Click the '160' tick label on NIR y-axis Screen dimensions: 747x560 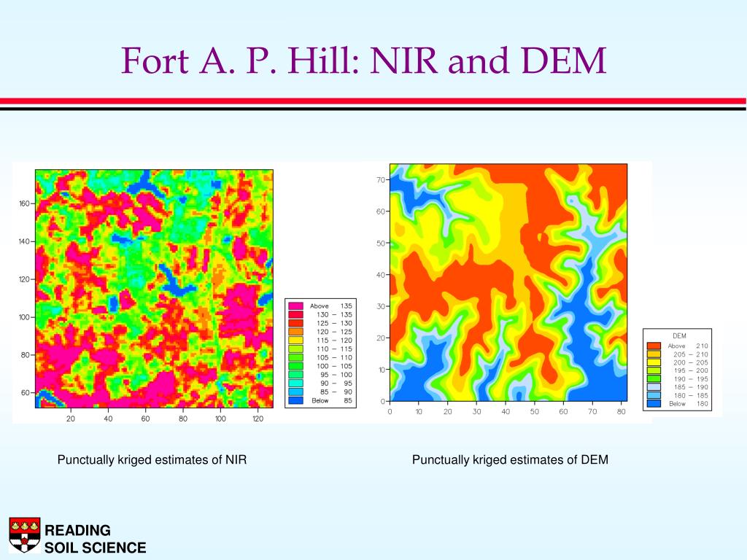pos(24,203)
